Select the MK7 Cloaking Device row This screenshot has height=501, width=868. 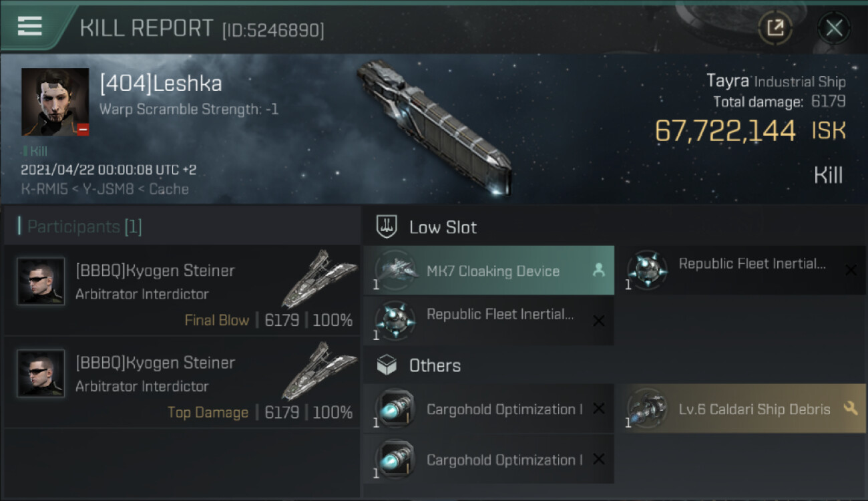click(x=493, y=271)
